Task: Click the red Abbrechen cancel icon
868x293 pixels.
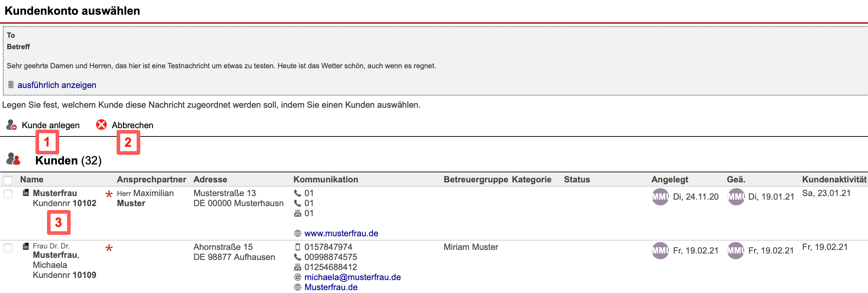Action: click(x=102, y=125)
